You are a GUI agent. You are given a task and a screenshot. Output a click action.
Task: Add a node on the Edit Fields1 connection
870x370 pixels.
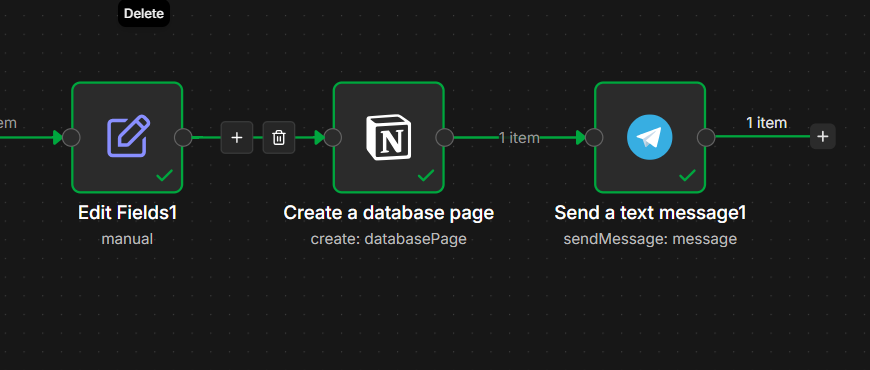click(x=237, y=138)
